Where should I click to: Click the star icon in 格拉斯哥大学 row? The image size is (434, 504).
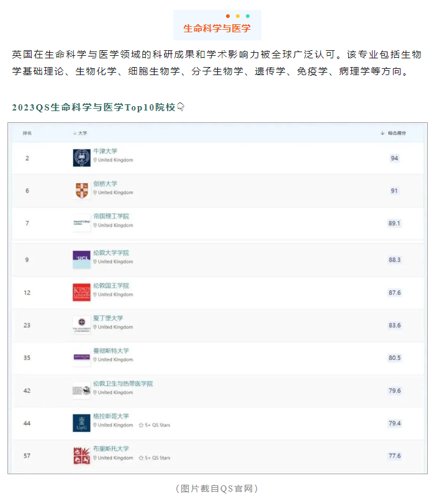coord(141,425)
